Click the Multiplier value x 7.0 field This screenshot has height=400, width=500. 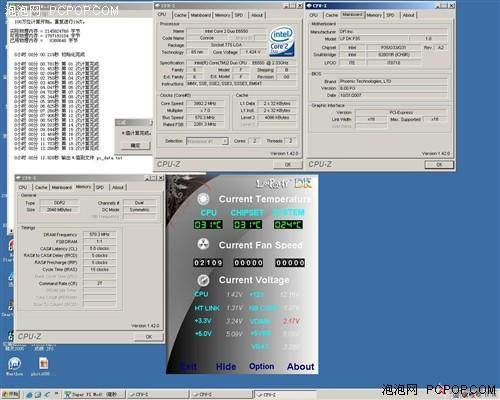pos(205,110)
